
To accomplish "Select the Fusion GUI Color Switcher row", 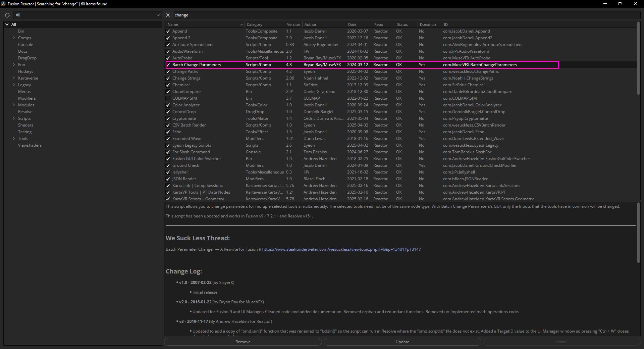I will coord(401,159).
